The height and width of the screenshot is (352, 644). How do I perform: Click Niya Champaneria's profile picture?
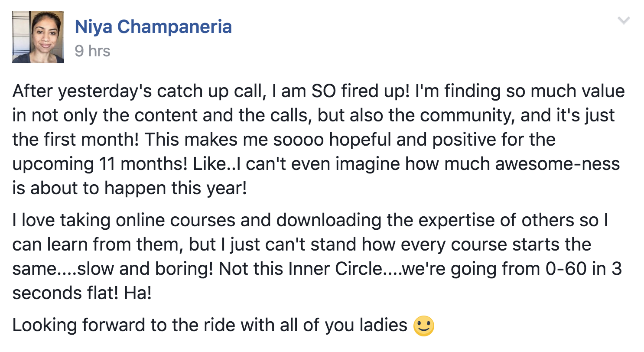pyautogui.click(x=38, y=37)
